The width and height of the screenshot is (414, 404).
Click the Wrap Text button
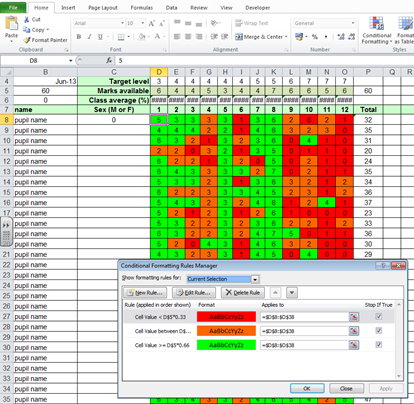tap(252, 23)
